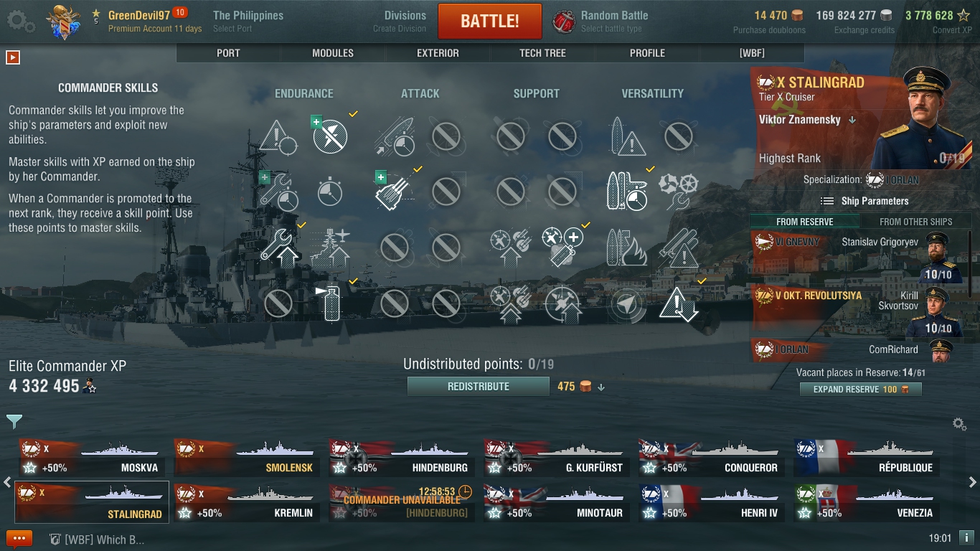The height and width of the screenshot is (551, 980).
Task: Open the Tech Tree menu tab
Action: [x=542, y=53]
